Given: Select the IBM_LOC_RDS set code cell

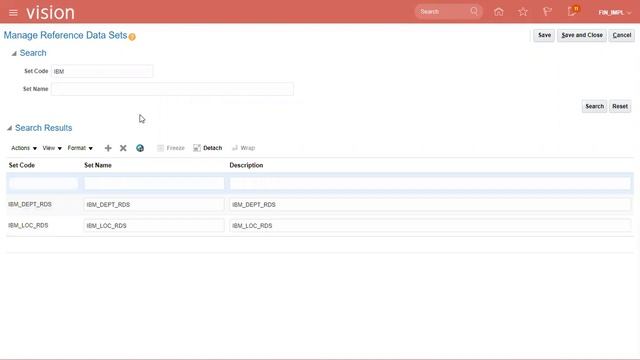Looking at the screenshot, I should click(x=28, y=226).
